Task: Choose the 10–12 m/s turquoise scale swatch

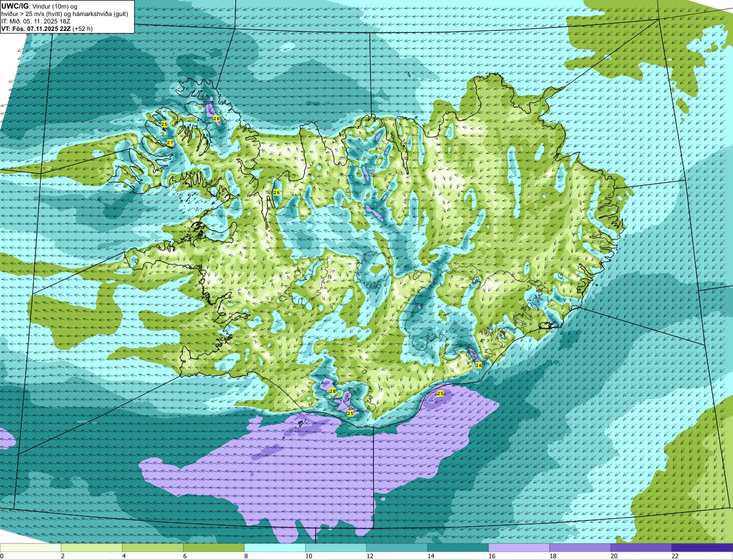Action: pos(336,547)
